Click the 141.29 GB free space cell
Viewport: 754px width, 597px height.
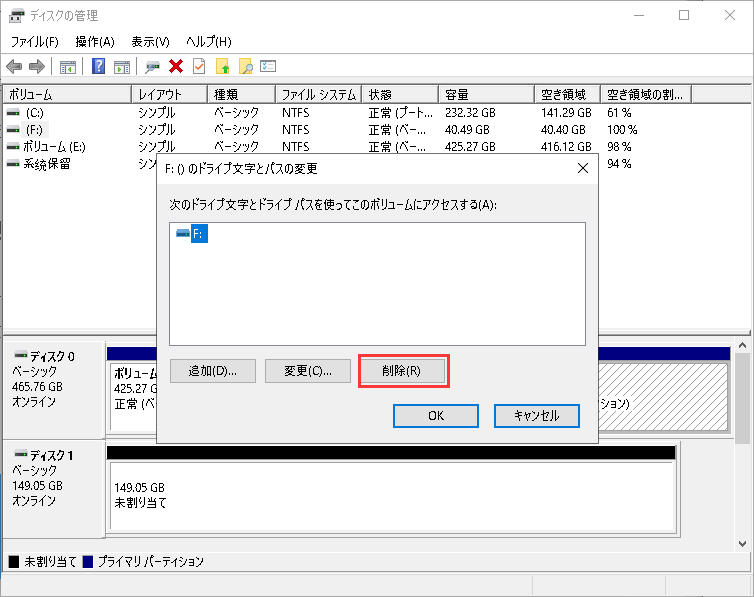point(566,113)
